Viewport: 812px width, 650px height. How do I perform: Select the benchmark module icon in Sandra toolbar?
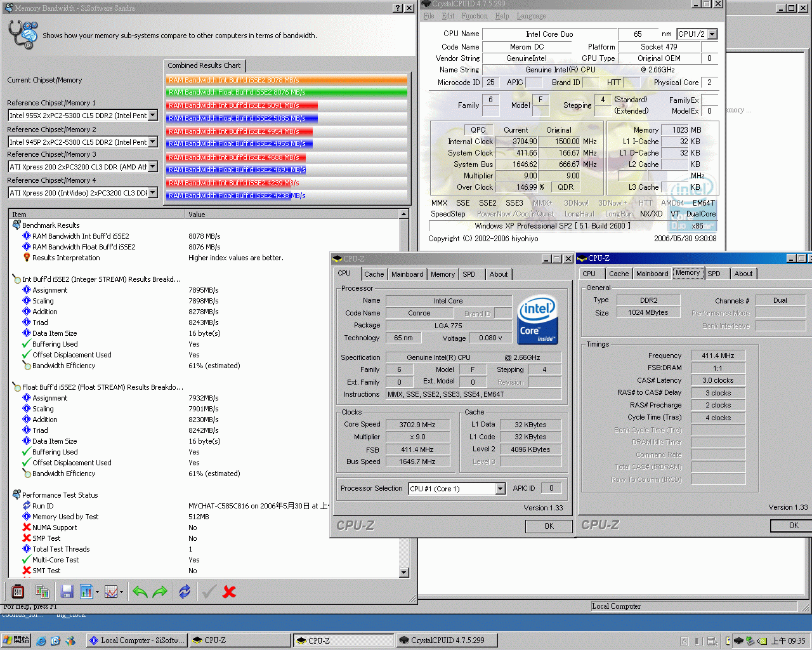17,591
